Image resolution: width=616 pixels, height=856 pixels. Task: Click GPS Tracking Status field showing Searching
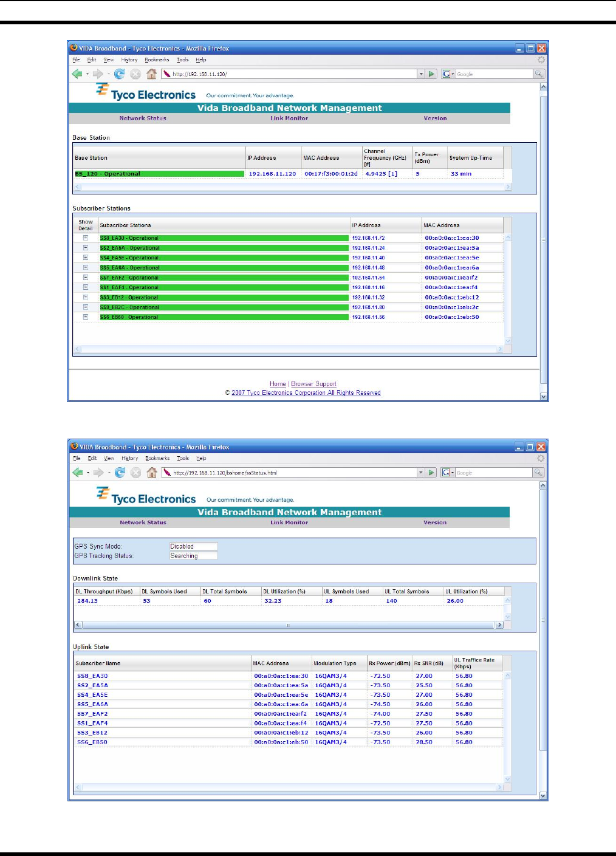point(193,555)
